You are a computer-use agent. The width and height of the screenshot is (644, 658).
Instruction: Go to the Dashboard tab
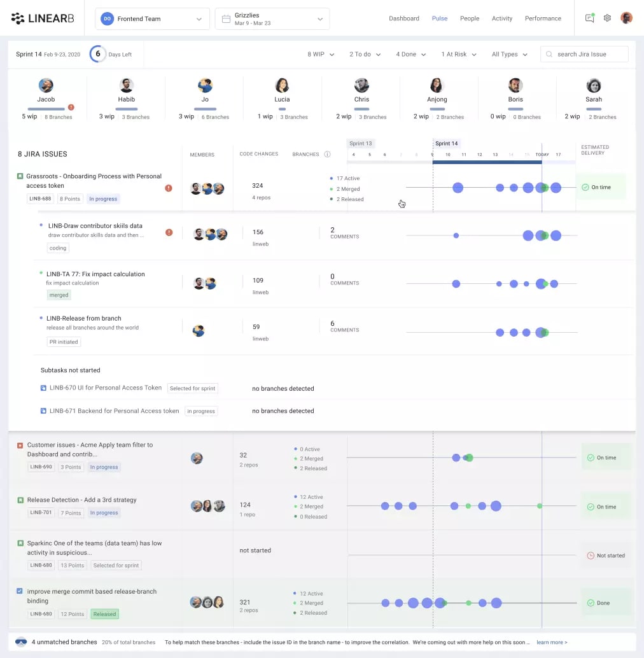(404, 18)
